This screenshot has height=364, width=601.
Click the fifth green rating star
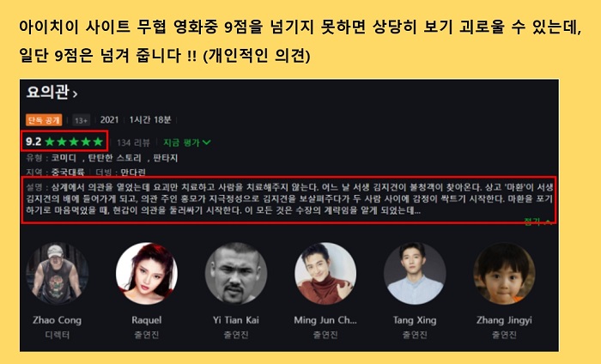[98, 142]
